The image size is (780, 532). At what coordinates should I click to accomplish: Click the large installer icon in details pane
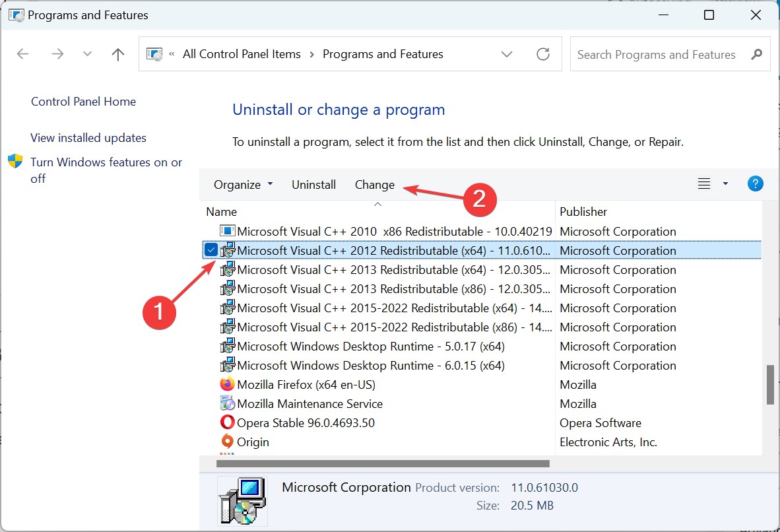pyautogui.click(x=242, y=500)
